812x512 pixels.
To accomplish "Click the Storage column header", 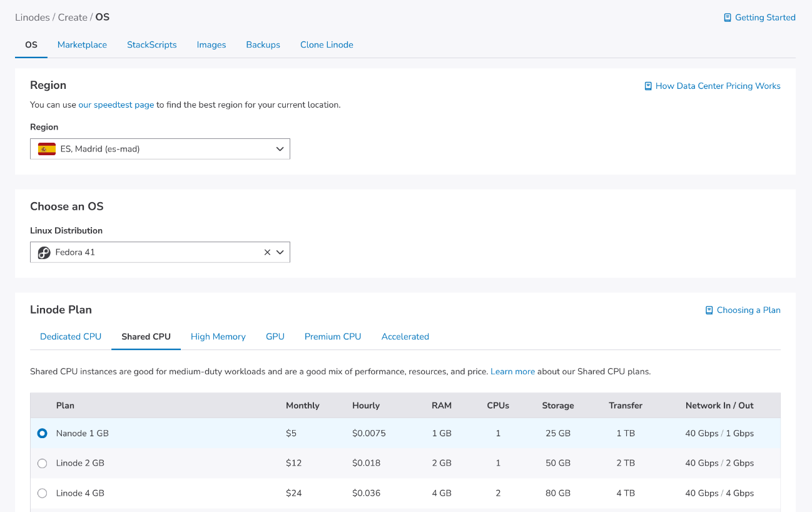I will pyautogui.click(x=558, y=406).
